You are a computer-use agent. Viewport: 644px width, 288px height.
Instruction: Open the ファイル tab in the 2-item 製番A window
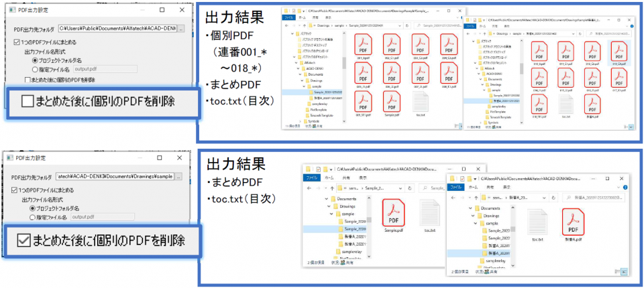[x=457, y=187]
